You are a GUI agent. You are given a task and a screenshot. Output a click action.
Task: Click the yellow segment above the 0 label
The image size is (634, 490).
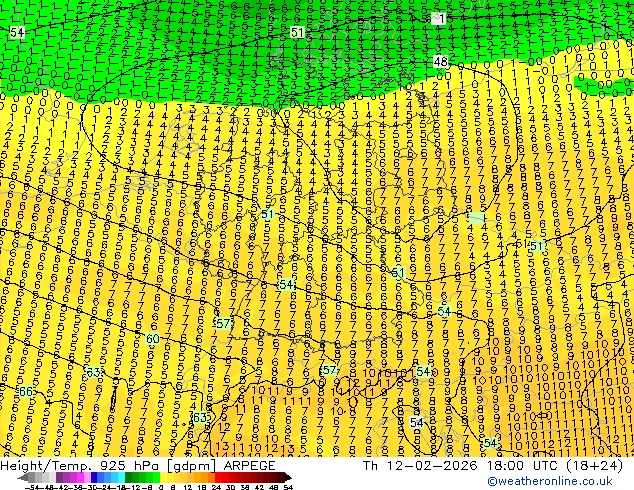163,478
